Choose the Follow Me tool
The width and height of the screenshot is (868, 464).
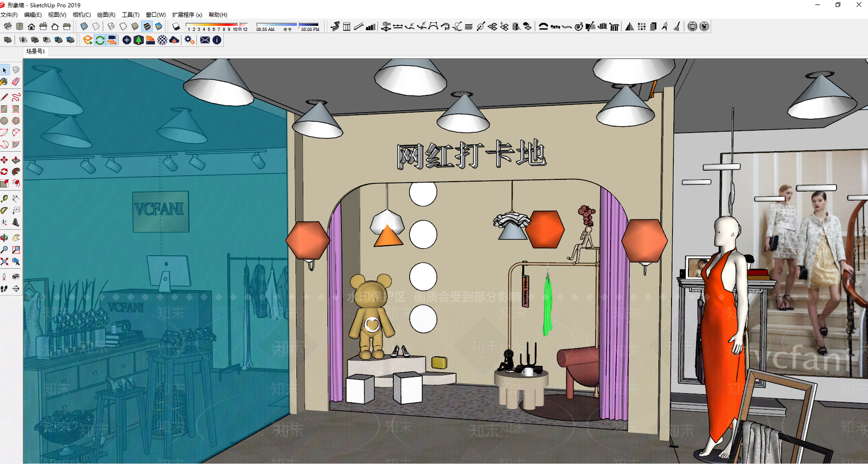(x=16, y=171)
